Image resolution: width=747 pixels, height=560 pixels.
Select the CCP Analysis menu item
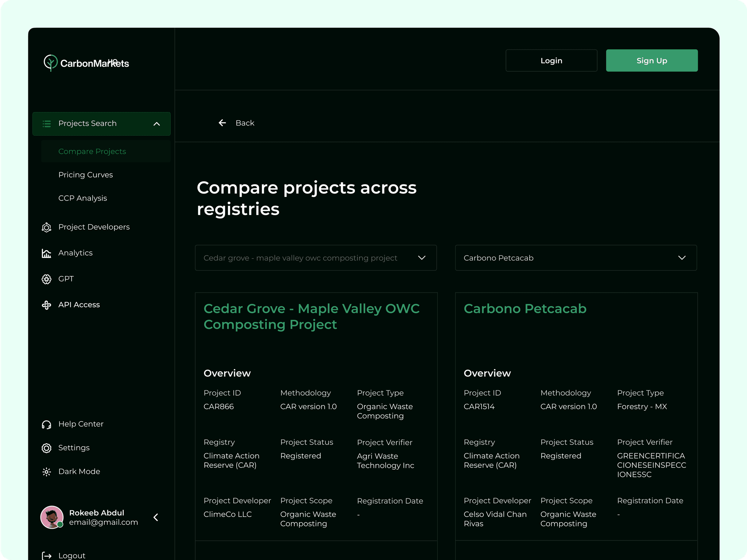82,198
